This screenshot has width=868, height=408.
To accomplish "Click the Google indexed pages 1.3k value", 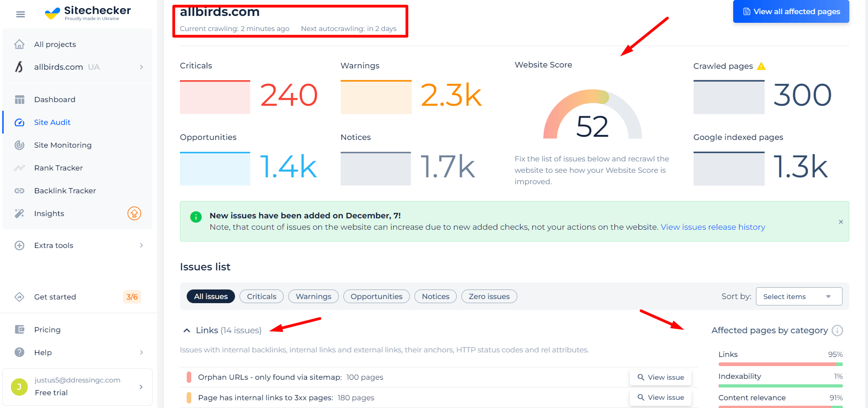I will [801, 167].
